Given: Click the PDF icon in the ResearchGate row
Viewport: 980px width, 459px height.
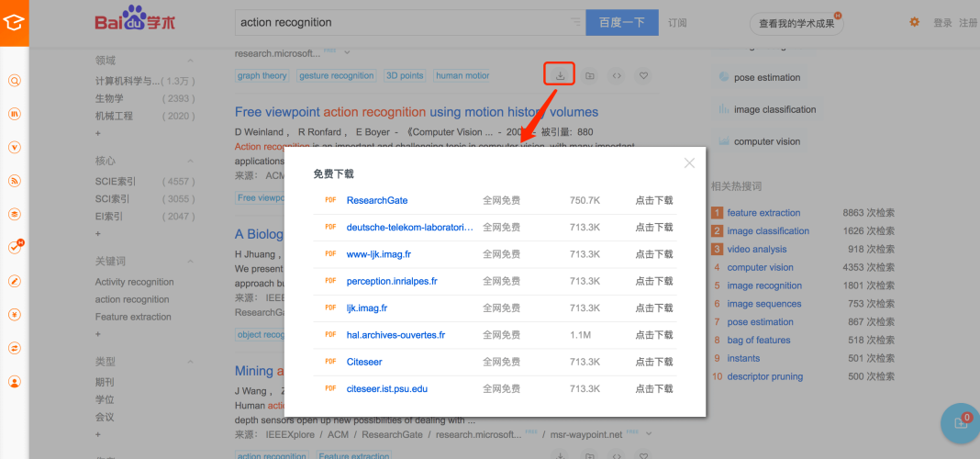Looking at the screenshot, I should click(x=330, y=200).
